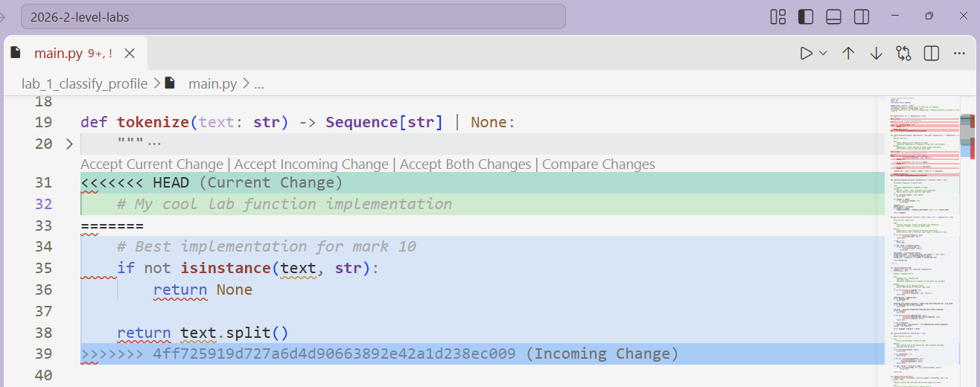Click 'return None' on line 36
This screenshot has height=387, width=980.
203,290
